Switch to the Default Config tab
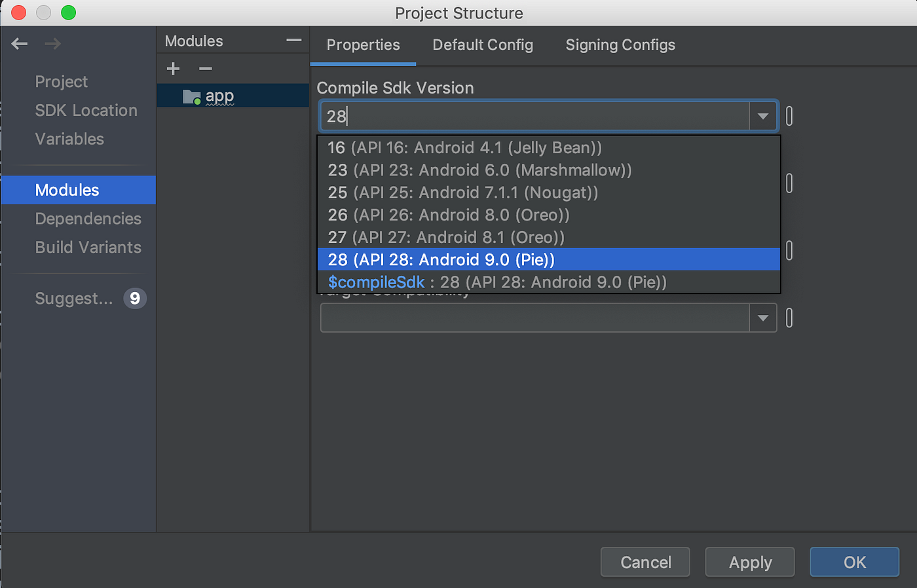Viewport: 917px width, 588px height. point(483,45)
